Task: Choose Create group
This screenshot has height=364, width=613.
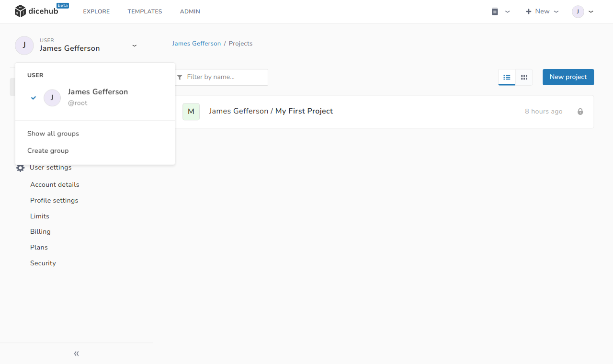Action: 48,150
